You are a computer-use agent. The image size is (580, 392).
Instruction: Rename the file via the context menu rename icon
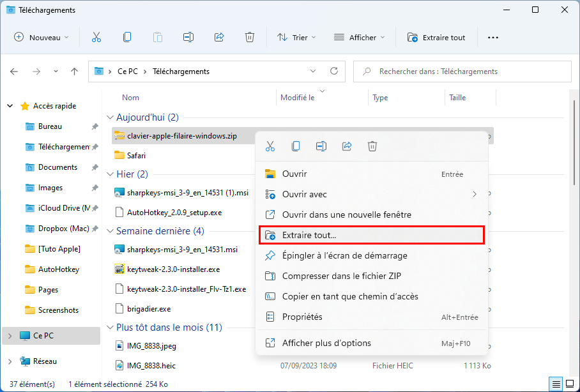[321, 146]
